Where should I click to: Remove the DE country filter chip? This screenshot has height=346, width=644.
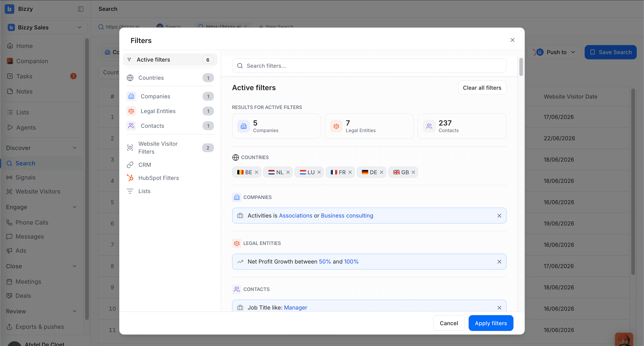click(x=381, y=172)
